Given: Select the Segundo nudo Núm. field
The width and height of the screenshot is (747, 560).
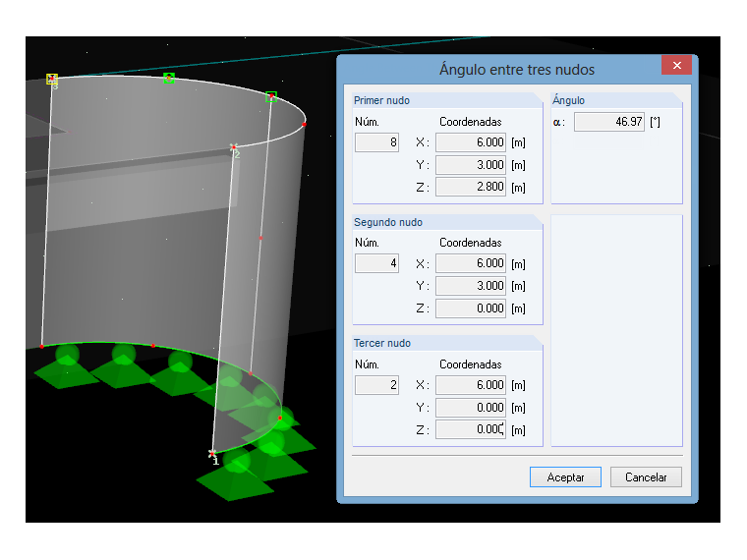Looking at the screenshot, I should [376, 263].
